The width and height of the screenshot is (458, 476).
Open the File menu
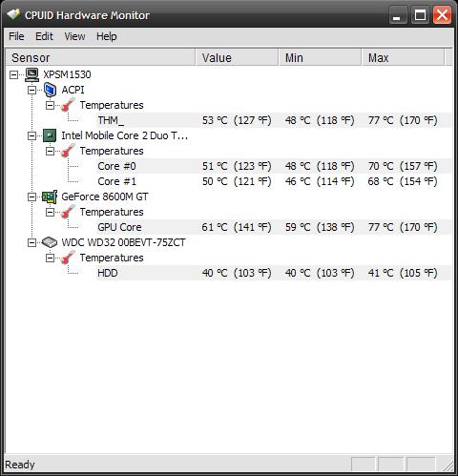(x=16, y=36)
